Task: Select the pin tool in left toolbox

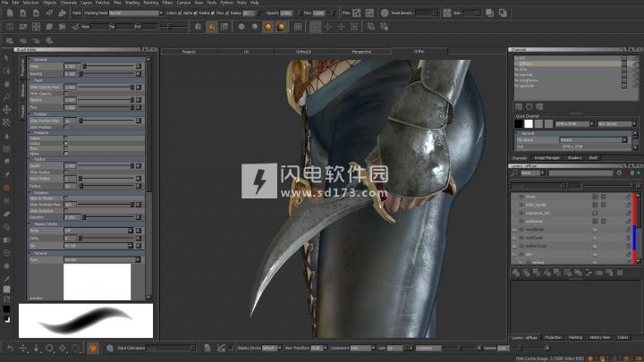Action: 6,174
